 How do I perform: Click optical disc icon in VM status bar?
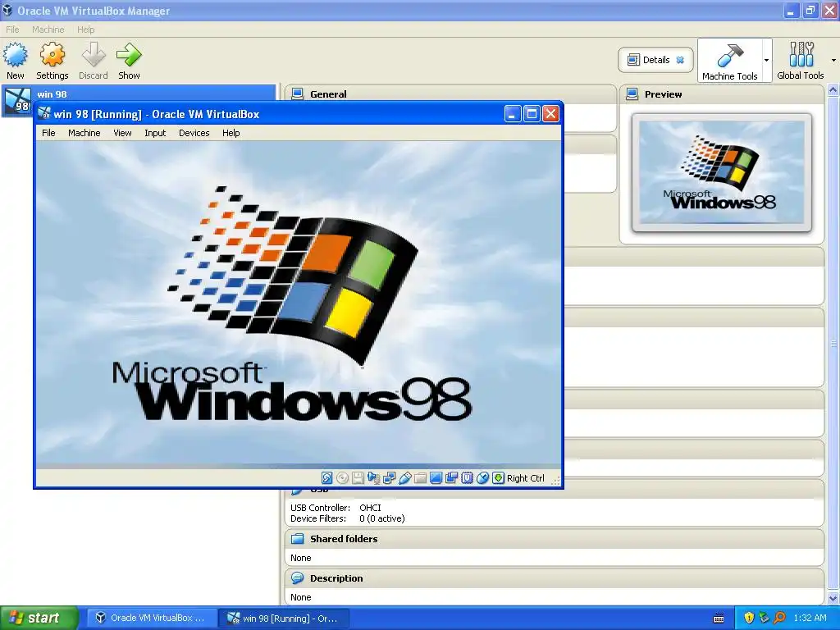342,478
